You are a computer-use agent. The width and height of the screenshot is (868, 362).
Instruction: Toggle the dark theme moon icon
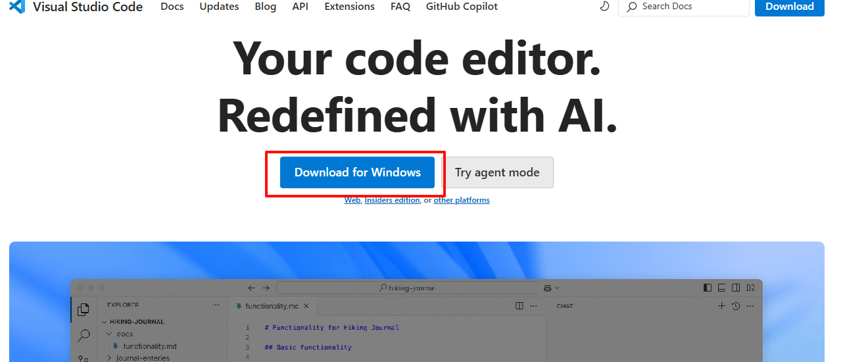tap(604, 7)
